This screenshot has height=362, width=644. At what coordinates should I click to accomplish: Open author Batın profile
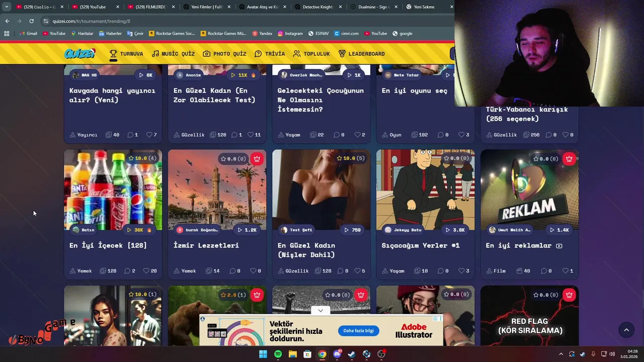[x=84, y=230]
